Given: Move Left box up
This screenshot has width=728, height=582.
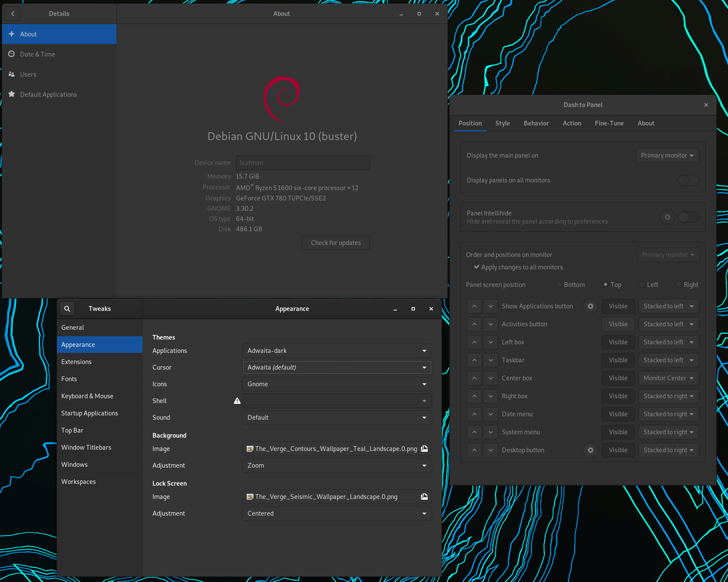Looking at the screenshot, I should click(474, 342).
